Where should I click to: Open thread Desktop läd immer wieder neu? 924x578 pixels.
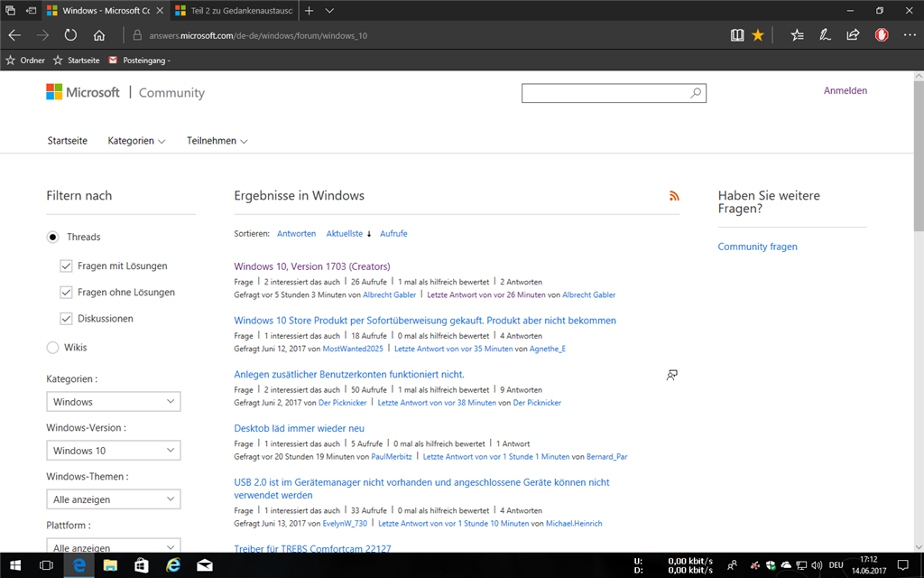(x=299, y=428)
